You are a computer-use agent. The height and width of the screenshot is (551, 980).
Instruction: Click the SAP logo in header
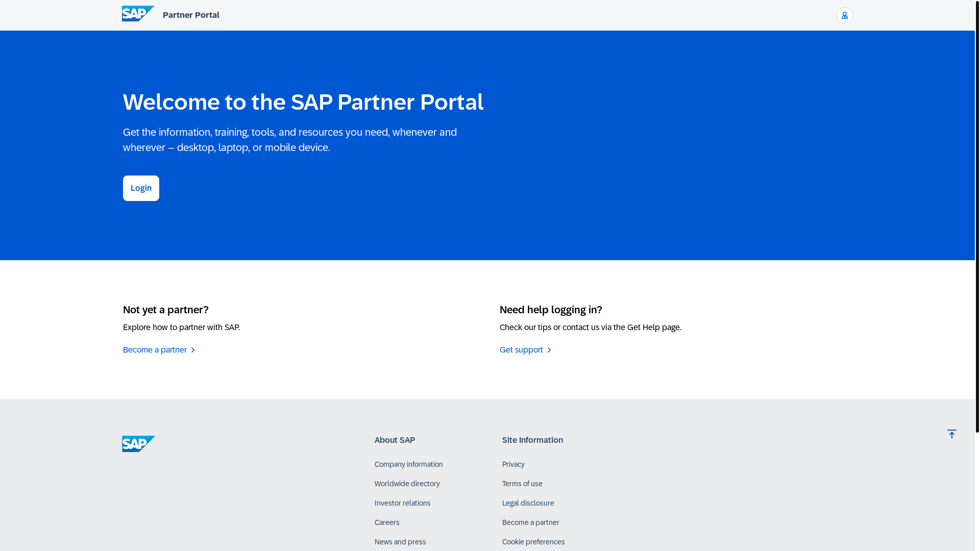138,14
